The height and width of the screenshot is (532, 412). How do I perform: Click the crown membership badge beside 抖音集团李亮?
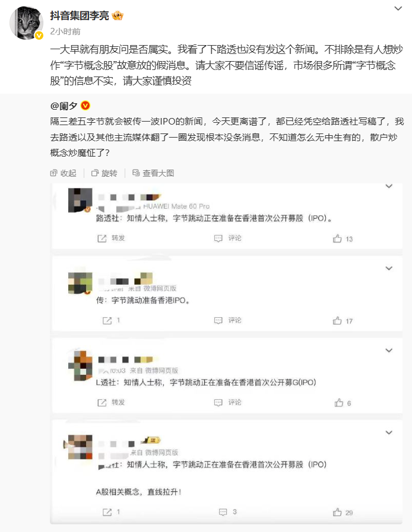(x=118, y=15)
